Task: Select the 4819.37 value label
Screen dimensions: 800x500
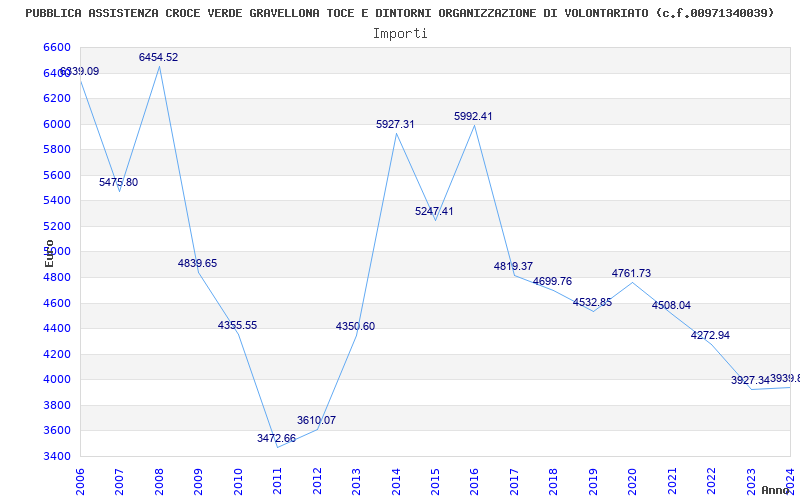Action: (513, 266)
